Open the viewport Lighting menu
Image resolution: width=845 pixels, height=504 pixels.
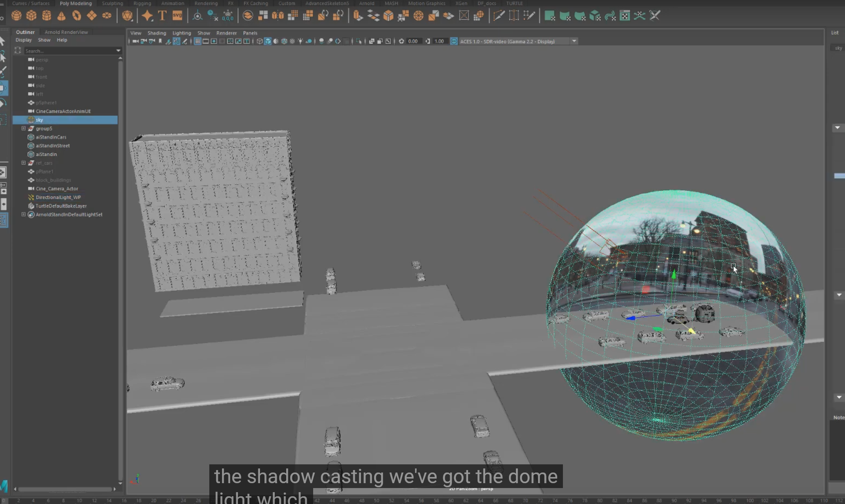pos(182,33)
